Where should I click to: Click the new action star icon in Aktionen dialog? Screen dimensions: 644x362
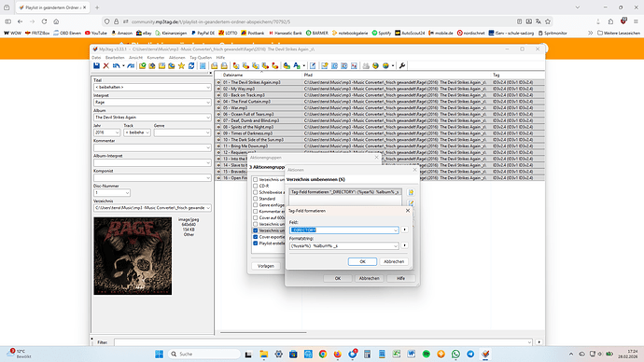(411, 192)
